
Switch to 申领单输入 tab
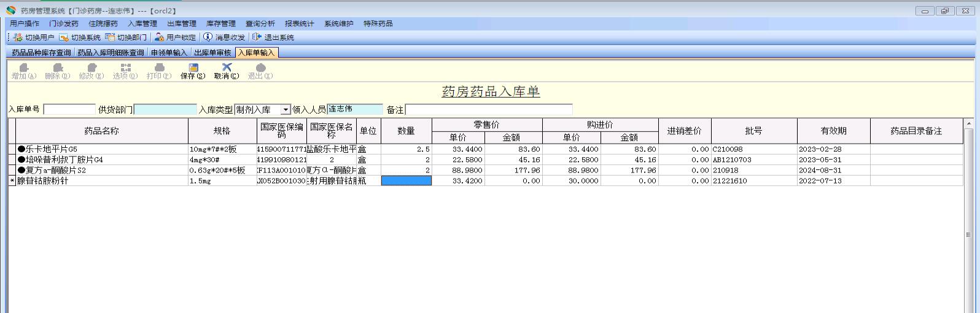(169, 53)
